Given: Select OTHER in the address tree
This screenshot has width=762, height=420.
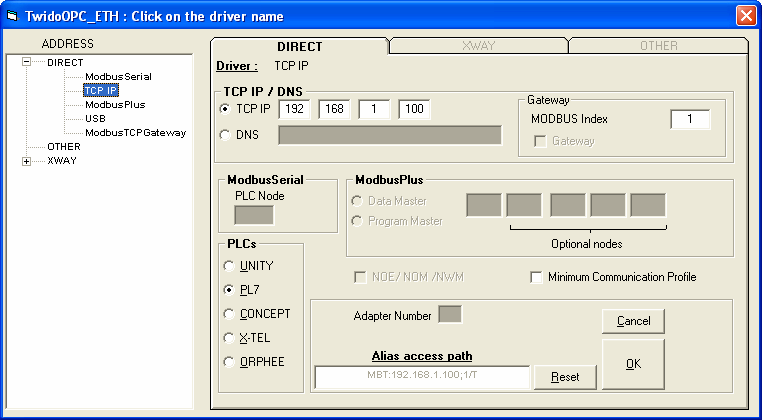Looking at the screenshot, I should point(64,147).
